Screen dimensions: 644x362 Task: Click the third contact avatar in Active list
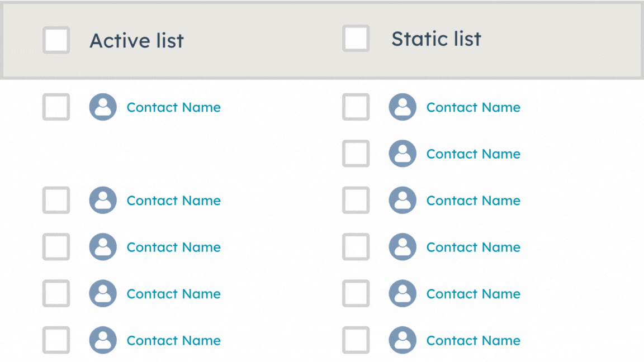coord(102,247)
